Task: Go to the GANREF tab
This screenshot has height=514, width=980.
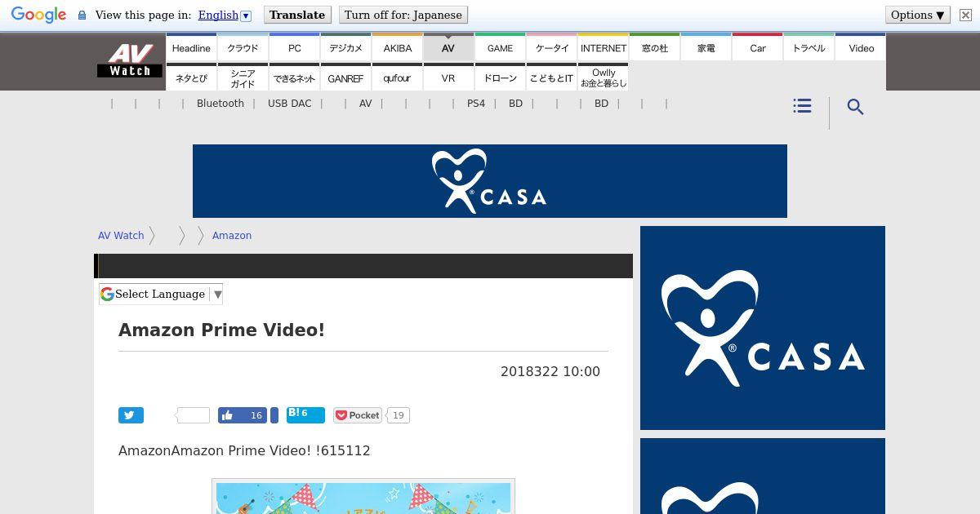Action: (345, 78)
